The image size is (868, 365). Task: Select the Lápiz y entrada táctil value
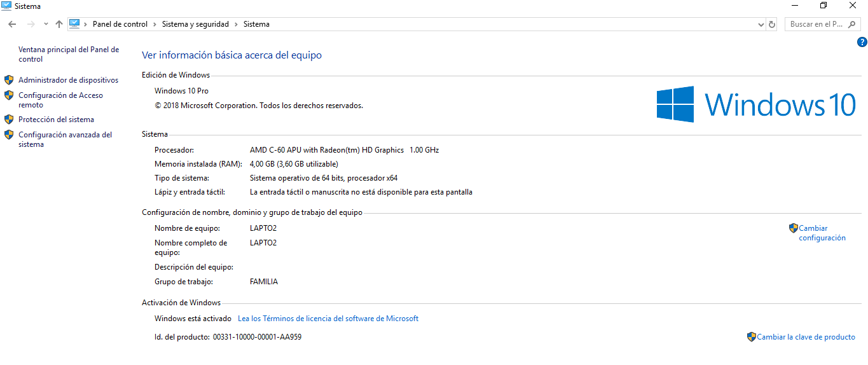(x=361, y=192)
